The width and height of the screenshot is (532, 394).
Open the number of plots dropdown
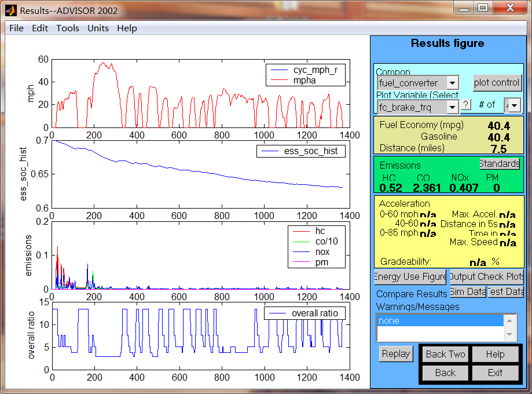pyautogui.click(x=515, y=105)
